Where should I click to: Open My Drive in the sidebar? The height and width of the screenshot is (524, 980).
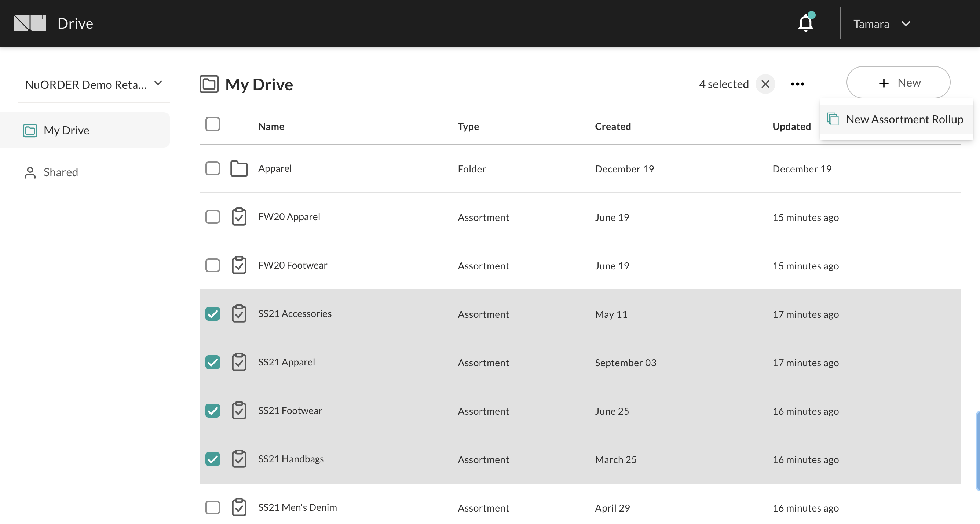pyautogui.click(x=85, y=130)
